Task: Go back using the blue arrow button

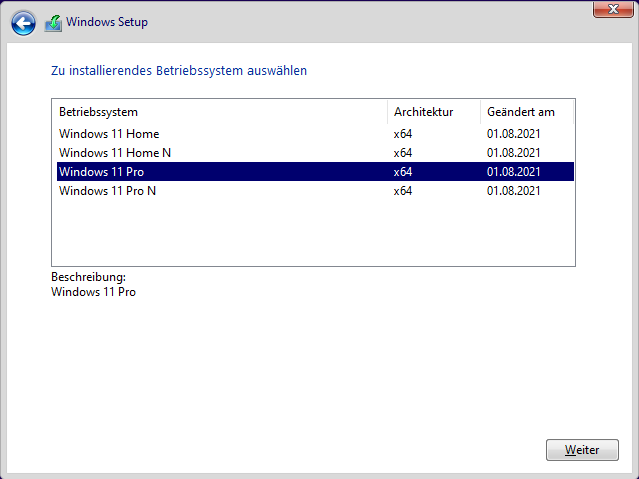Action: 23,22
